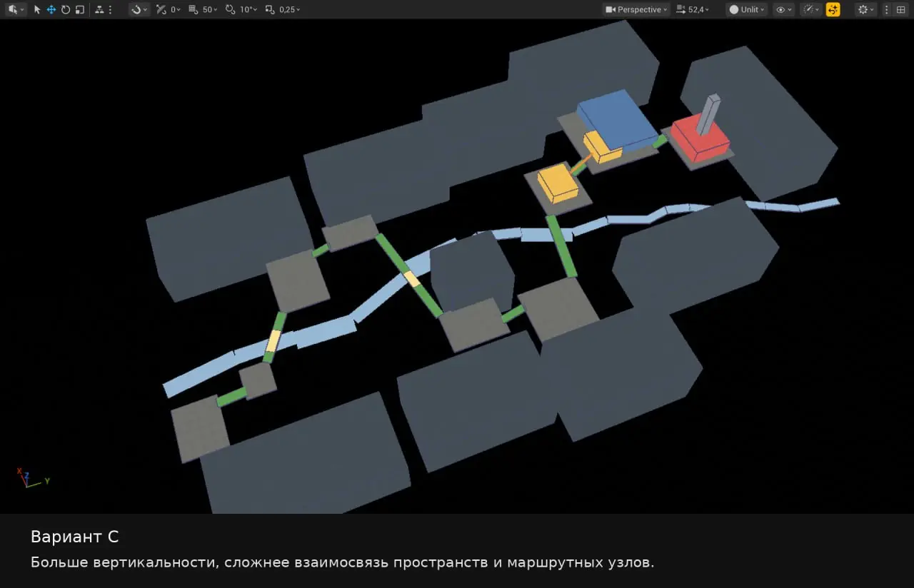Open grid snap size 50 dropdown
914x588 pixels.
point(210,10)
